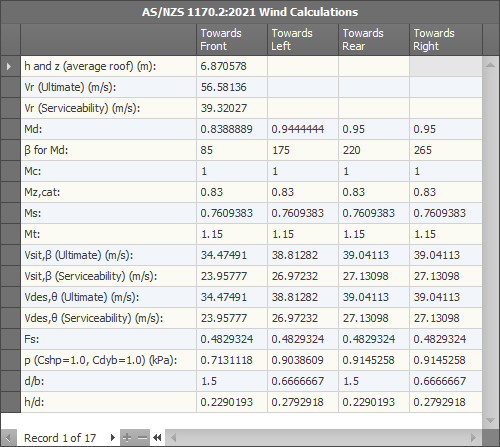This screenshot has height=447, width=500.
Task: Select the current row indicator arrow
Action: coord(9,66)
